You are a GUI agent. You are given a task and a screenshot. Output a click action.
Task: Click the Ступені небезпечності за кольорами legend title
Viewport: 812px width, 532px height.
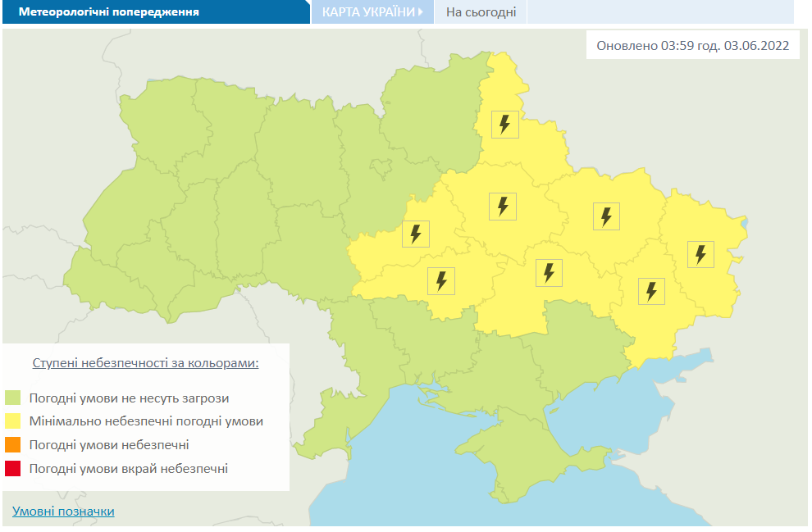[145, 362]
